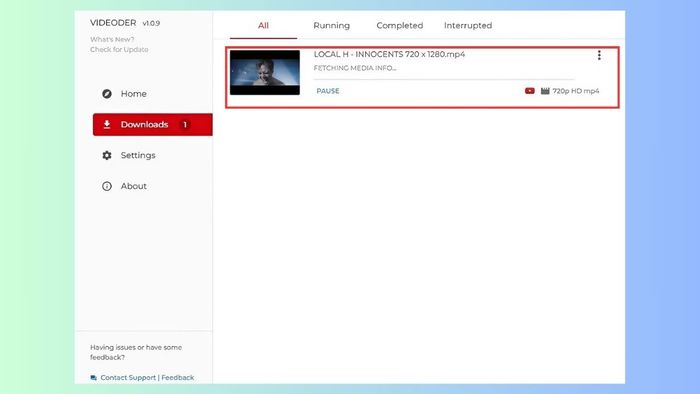Click the VIDEODER app title

(113, 23)
